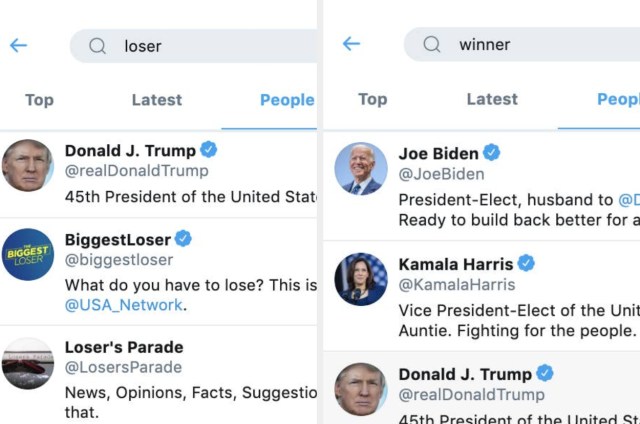Click verified badge next to BiggestLoser
This screenshot has height=424, width=640.
click(183, 239)
